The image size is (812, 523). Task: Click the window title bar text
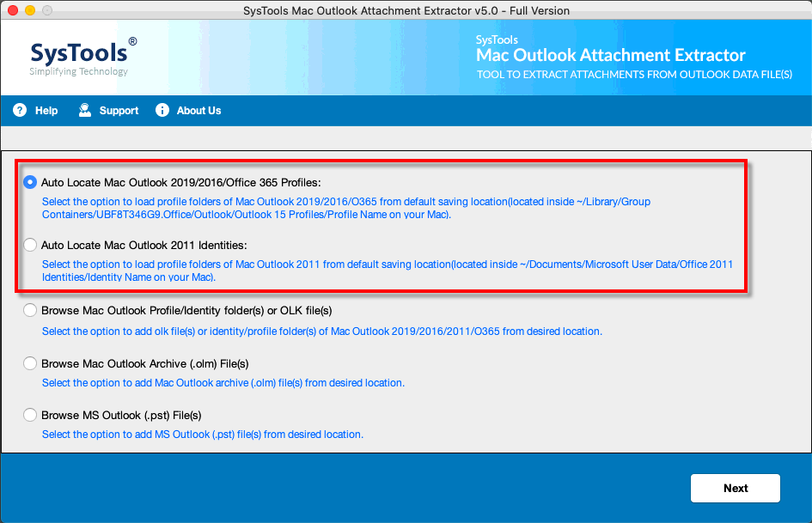(x=406, y=10)
